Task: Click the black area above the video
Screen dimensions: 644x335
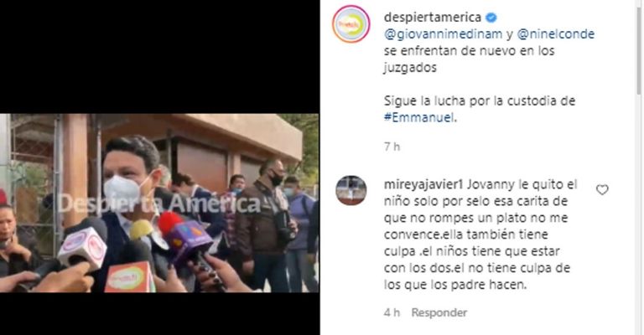Action: tap(159, 57)
